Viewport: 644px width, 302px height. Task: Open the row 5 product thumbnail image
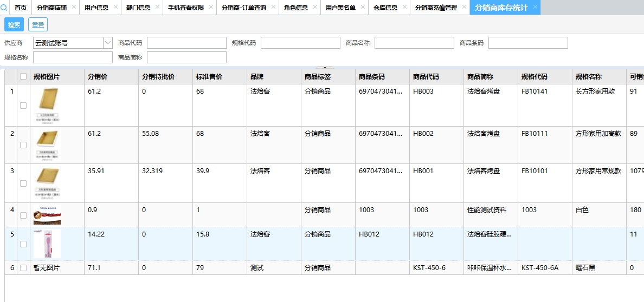coord(47,244)
